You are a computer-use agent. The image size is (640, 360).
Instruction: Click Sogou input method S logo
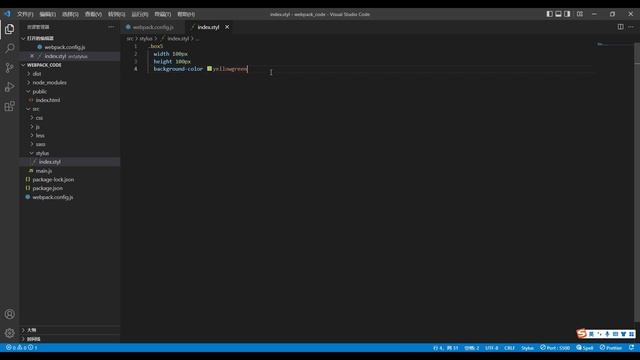582,333
